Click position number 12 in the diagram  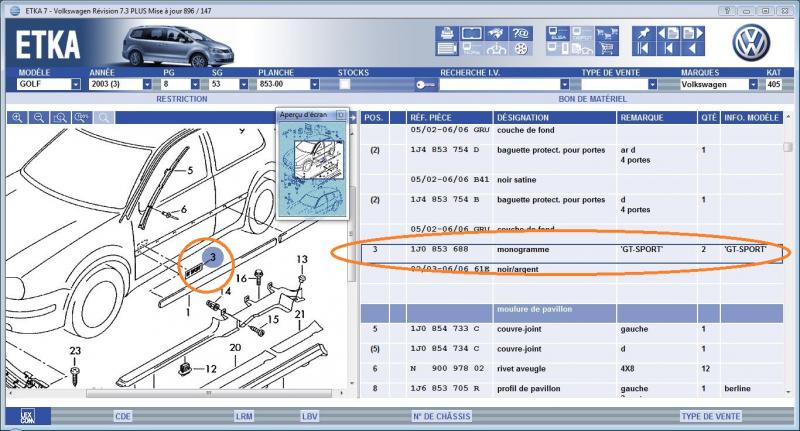211,368
